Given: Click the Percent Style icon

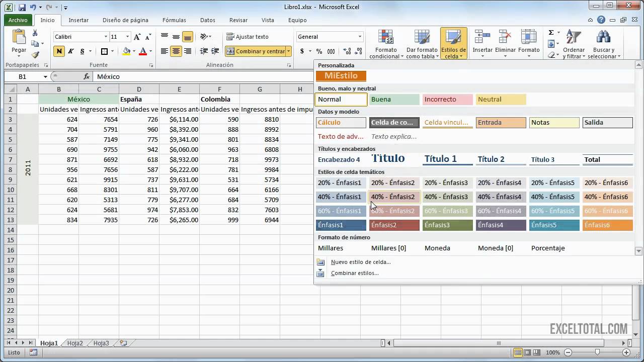Looking at the screenshot, I should point(319,51).
